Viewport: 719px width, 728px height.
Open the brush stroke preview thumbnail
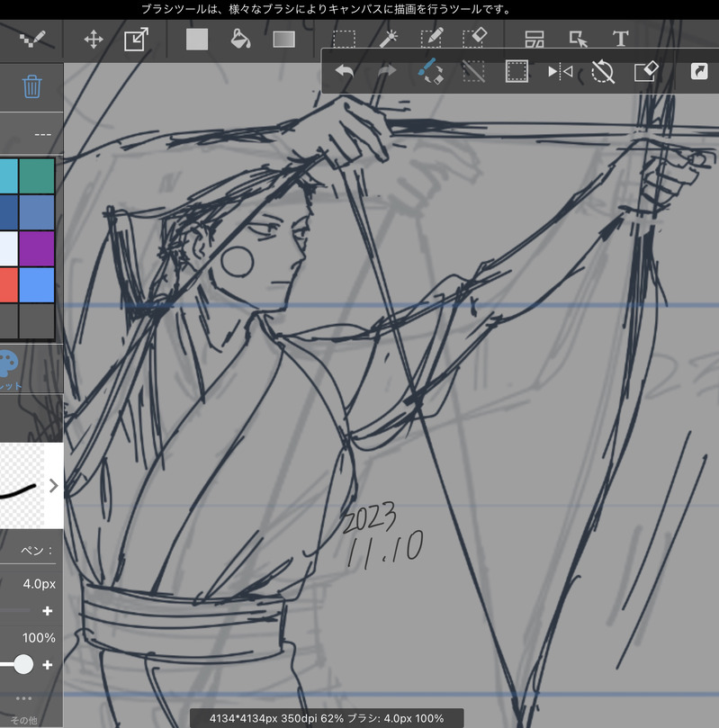[22, 486]
